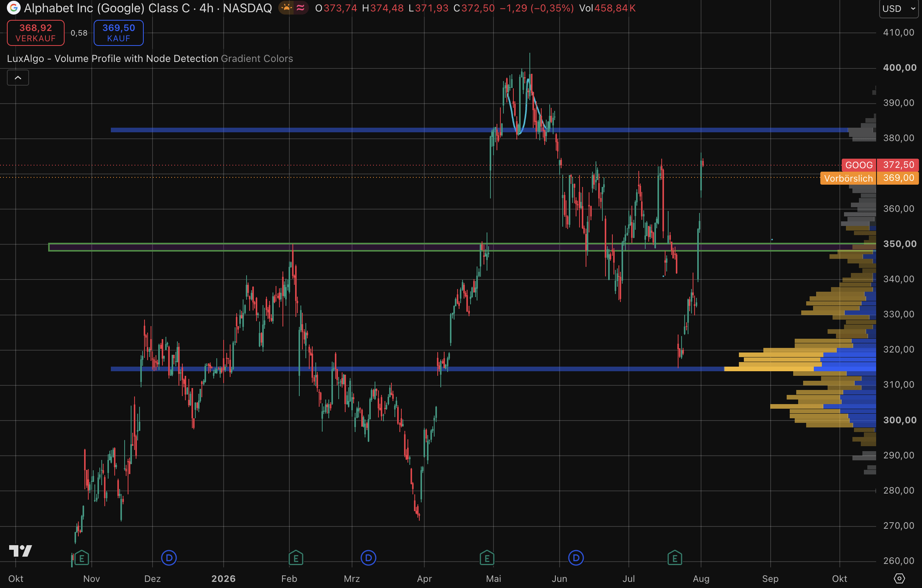Click the close value C372,50 in the header

pos(474,8)
